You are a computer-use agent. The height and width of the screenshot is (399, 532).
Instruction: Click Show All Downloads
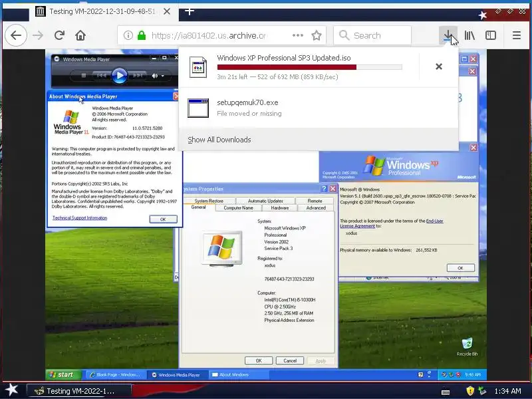(219, 140)
